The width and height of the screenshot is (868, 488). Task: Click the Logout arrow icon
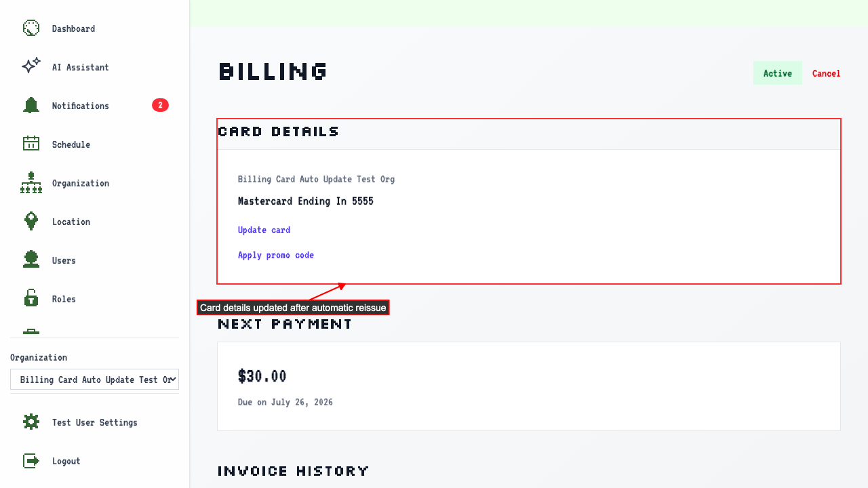tap(31, 461)
